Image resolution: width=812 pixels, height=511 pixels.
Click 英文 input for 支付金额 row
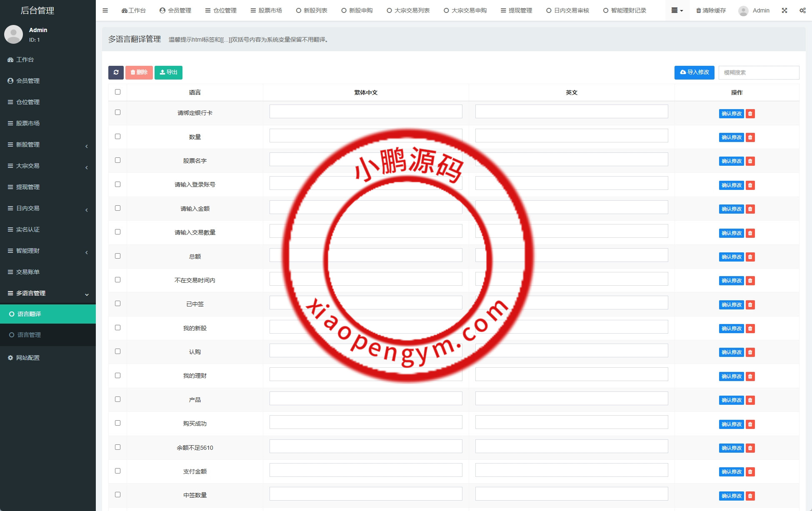(572, 470)
